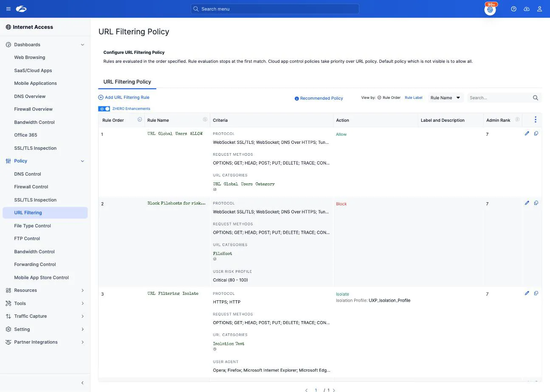
Task: Toggle the ZHERO Enhancements switch
Action: point(104,109)
